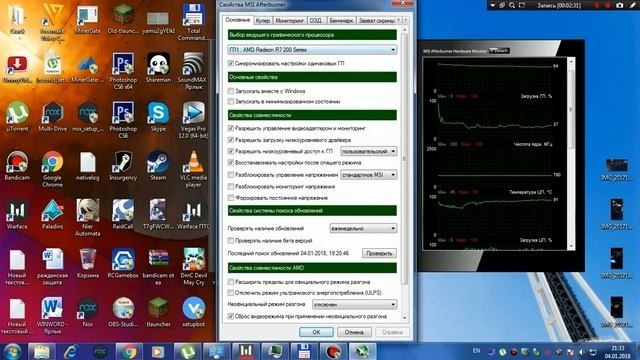Switch to the ОЭД tab

(x=315, y=20)
